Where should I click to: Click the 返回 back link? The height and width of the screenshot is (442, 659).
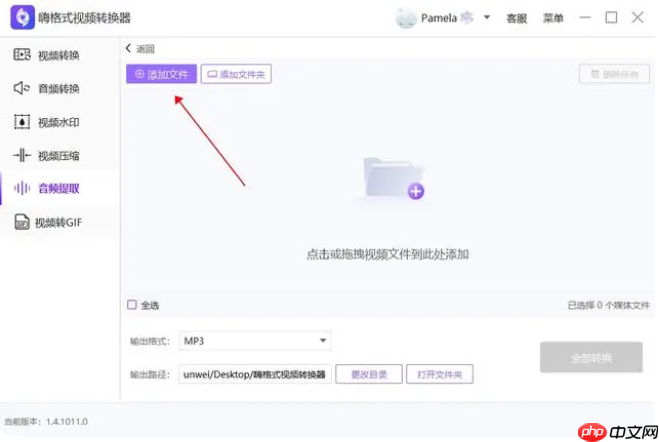coord(145,49)
